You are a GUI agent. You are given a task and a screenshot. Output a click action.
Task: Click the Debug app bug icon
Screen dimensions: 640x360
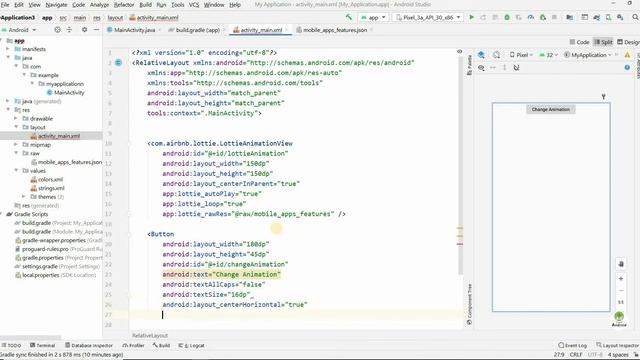[x=507, y=17]
